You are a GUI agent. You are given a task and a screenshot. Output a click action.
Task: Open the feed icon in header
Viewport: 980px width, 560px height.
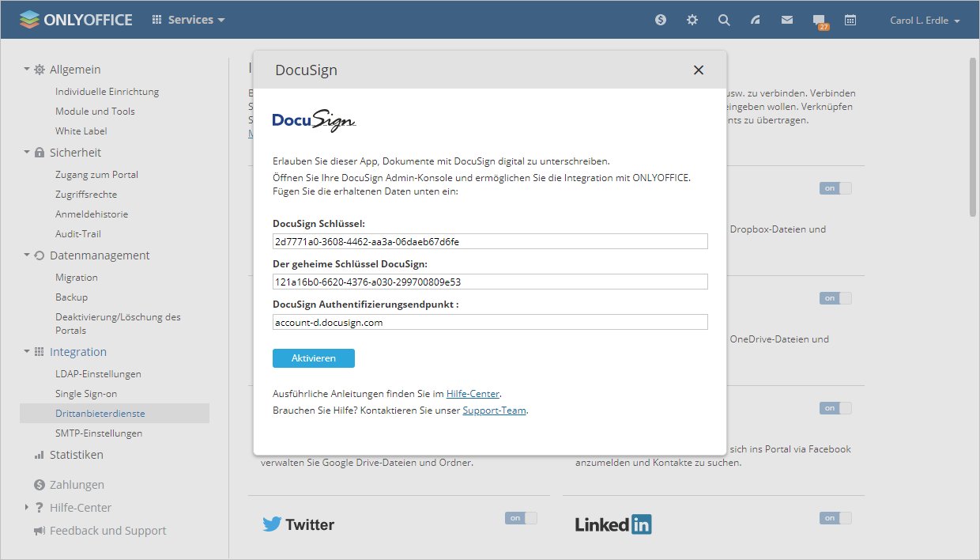pyautogui.click(x=756, y=20)
